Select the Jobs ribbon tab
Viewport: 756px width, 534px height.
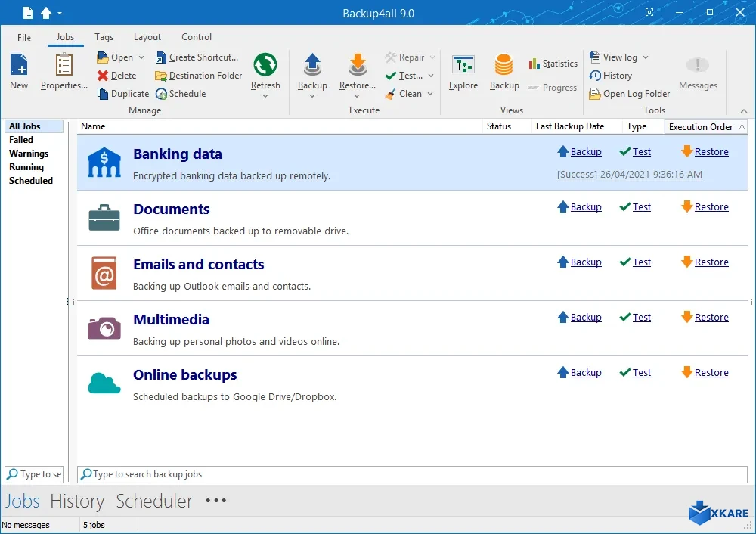point(65,37)
